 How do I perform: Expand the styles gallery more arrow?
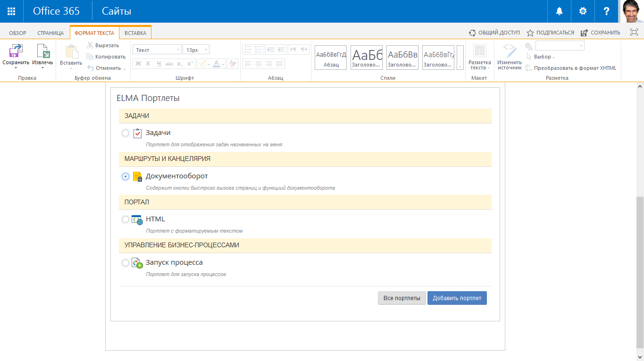[x=460, y=58]
